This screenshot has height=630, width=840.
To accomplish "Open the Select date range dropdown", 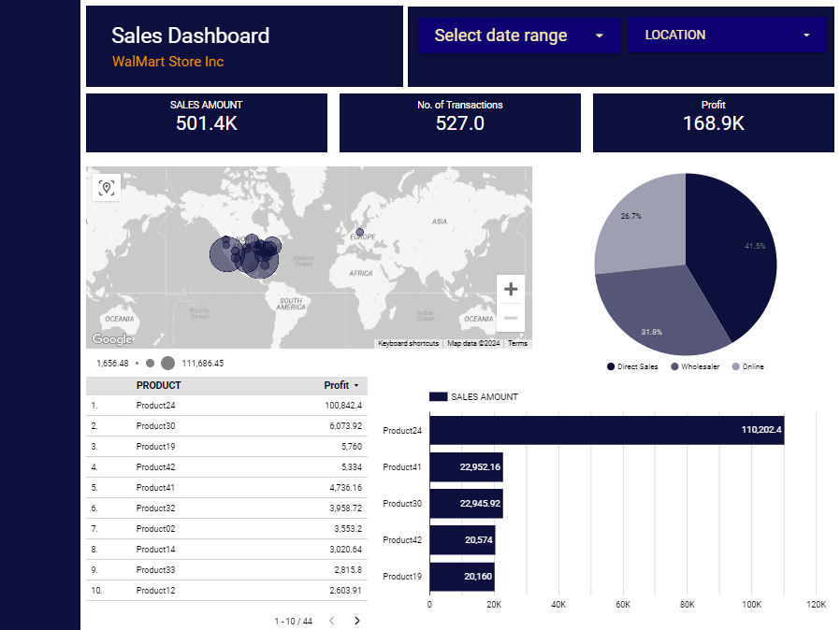I will (519, 36).
